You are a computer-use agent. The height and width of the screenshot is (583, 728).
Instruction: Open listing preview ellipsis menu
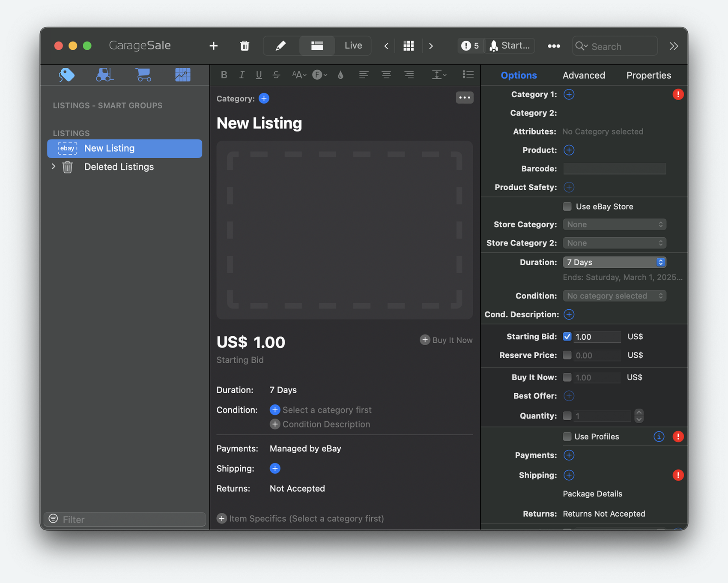[x=465, y=98]
